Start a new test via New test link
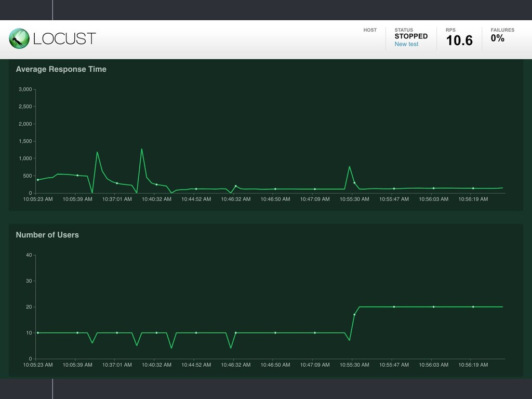 [406, 44]
